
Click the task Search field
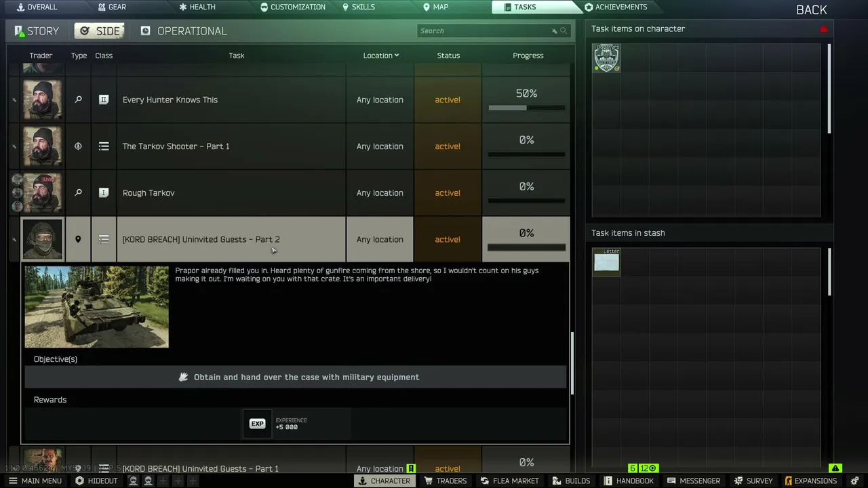[x=493, y=31]
